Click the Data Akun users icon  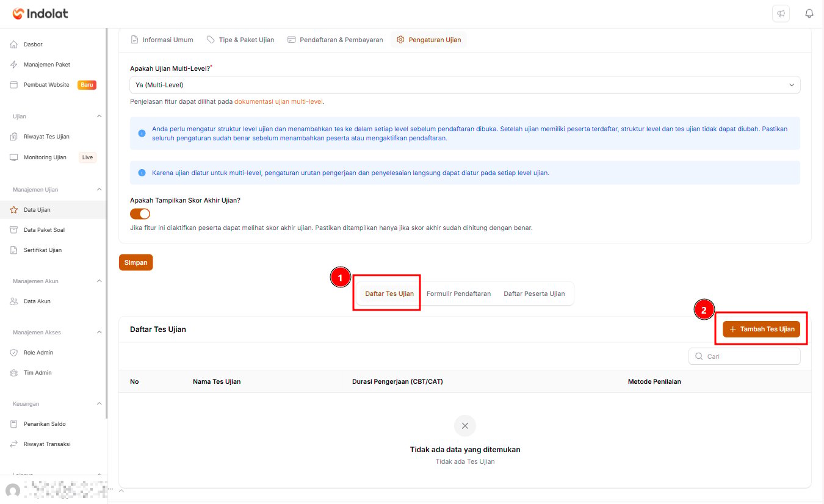click(14, 301)
